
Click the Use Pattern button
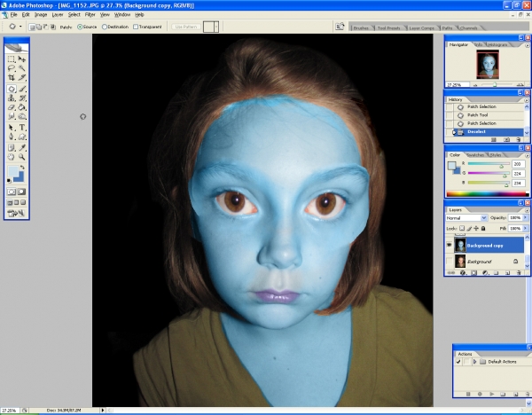point(186,27)
